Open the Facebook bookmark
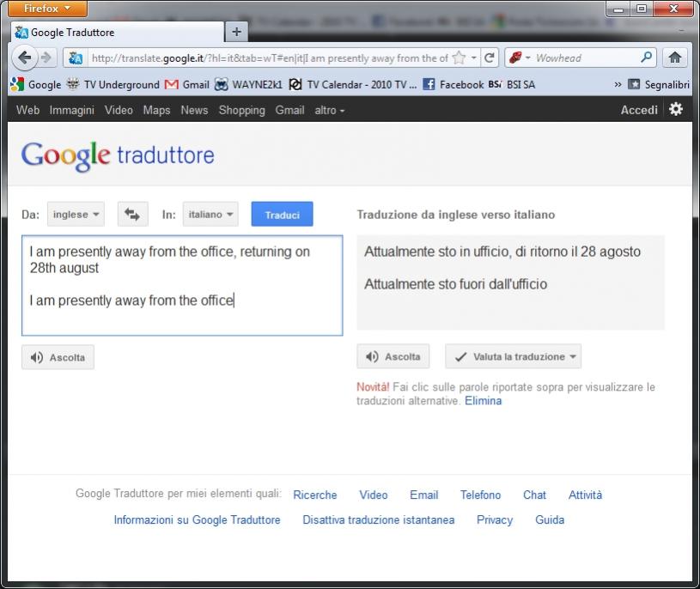This screenshot has width=700, height=589. click(453, 84)
